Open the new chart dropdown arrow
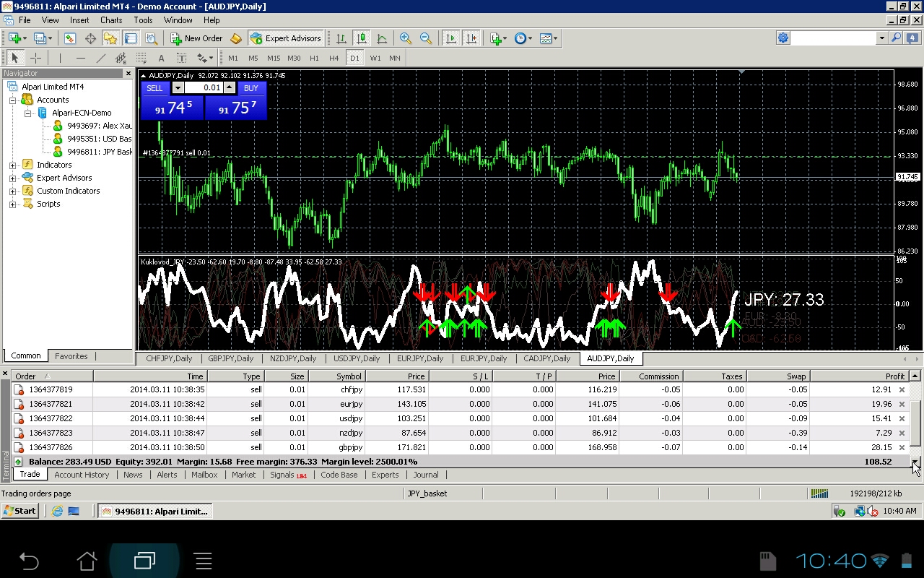 [x=25, y=38]
